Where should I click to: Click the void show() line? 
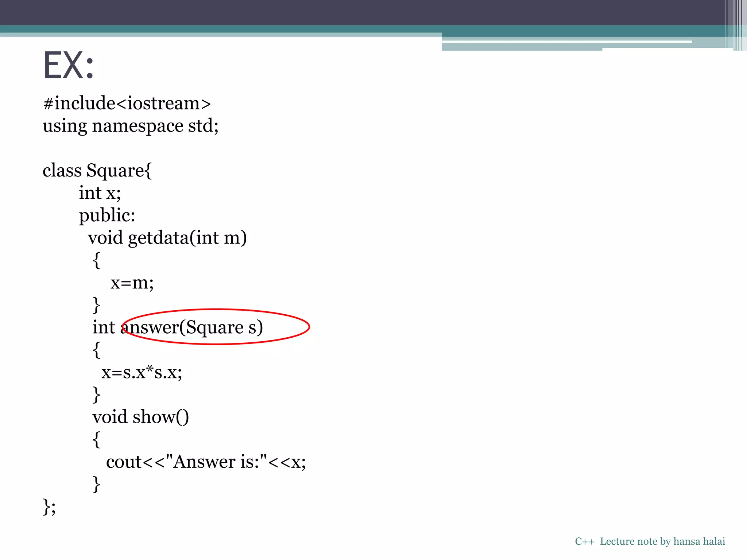(140, 417)
